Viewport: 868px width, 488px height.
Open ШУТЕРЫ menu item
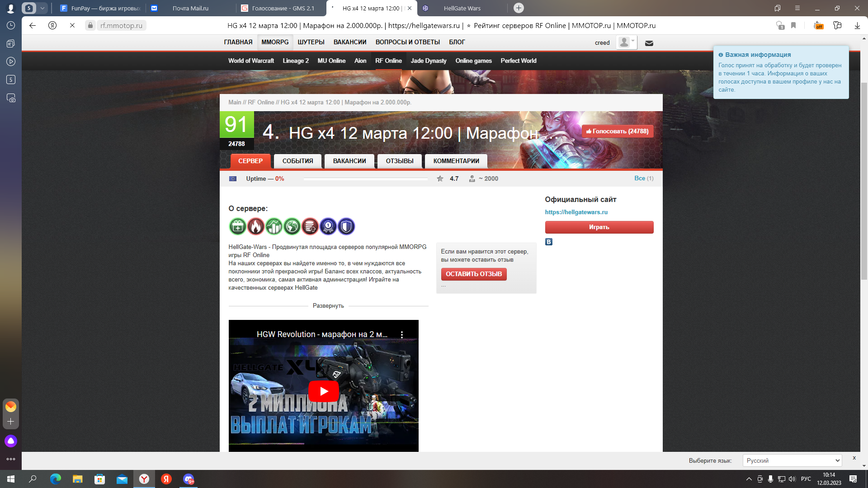(311, 42)
